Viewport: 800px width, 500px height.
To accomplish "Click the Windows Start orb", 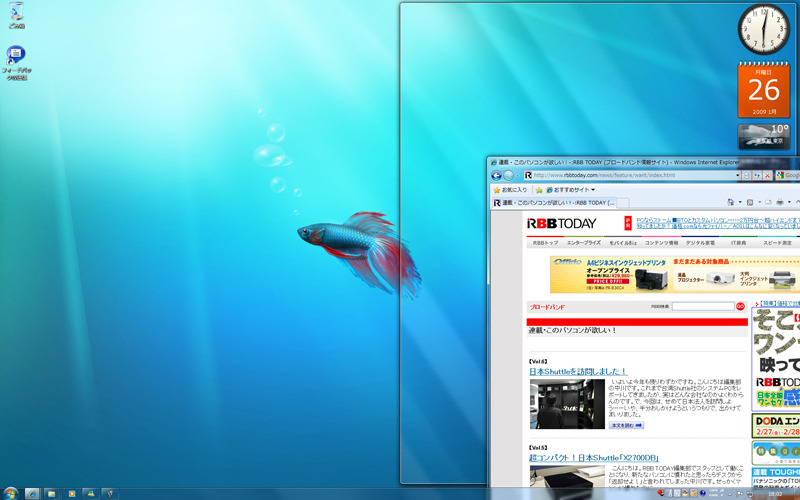I will pos(9,493).
